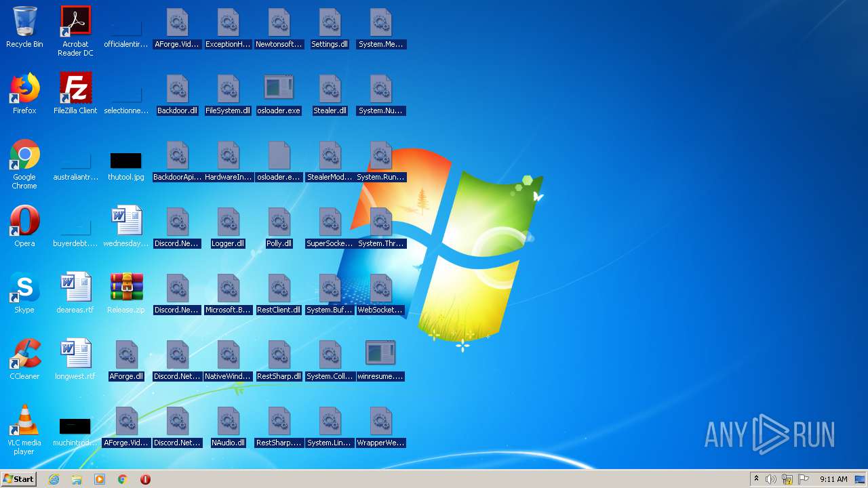Viewport: 868px width, 488px height.
Task: Select the Settings.dll file
Action: click(x=330, y=27)
